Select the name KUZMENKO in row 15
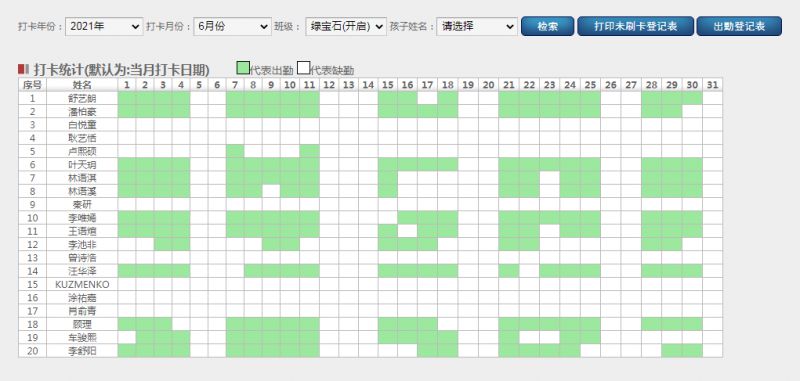Screen dimensions: 800x381 82,284
